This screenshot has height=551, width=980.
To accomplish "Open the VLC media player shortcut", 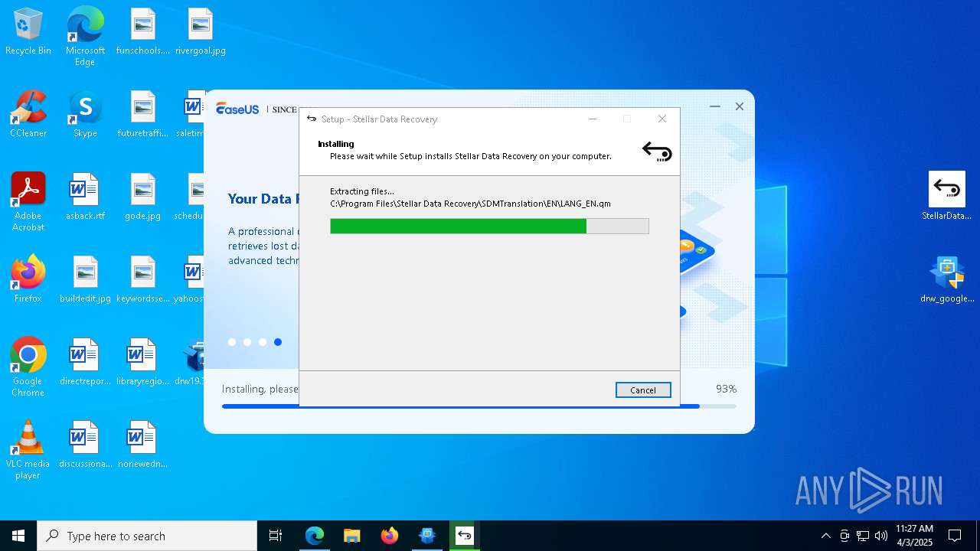I will [28, 450].
